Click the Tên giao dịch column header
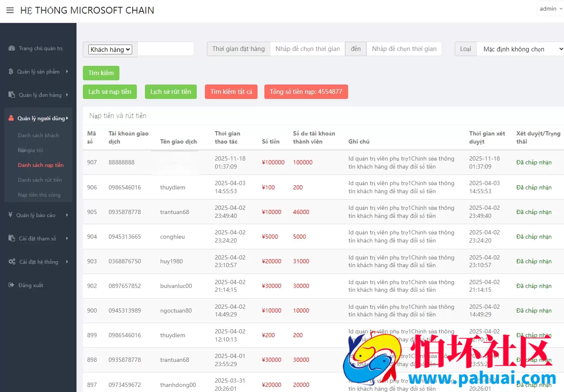564x392 pixels. click(179, 142)
